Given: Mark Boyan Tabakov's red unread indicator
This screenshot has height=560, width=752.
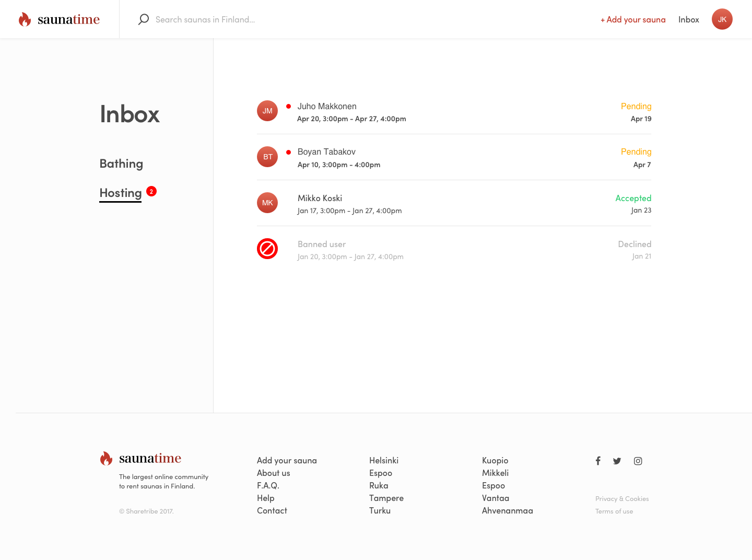Looking at the screenshot, I should (x=289, y=151).
